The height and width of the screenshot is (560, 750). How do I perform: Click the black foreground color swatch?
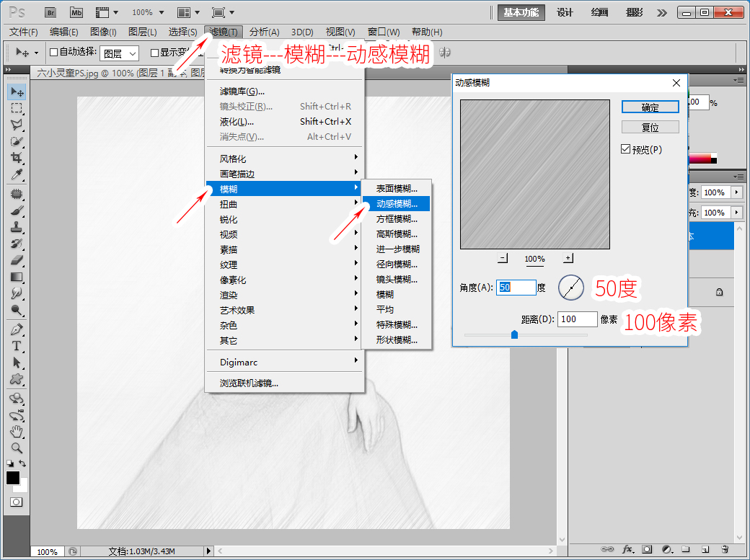click(x=13, y=478)
